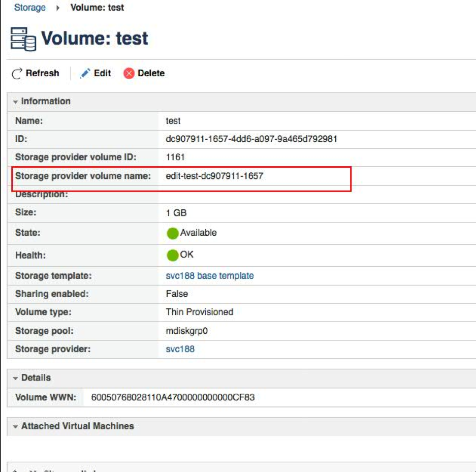Open the svc188 base template link

click(210, 275)
